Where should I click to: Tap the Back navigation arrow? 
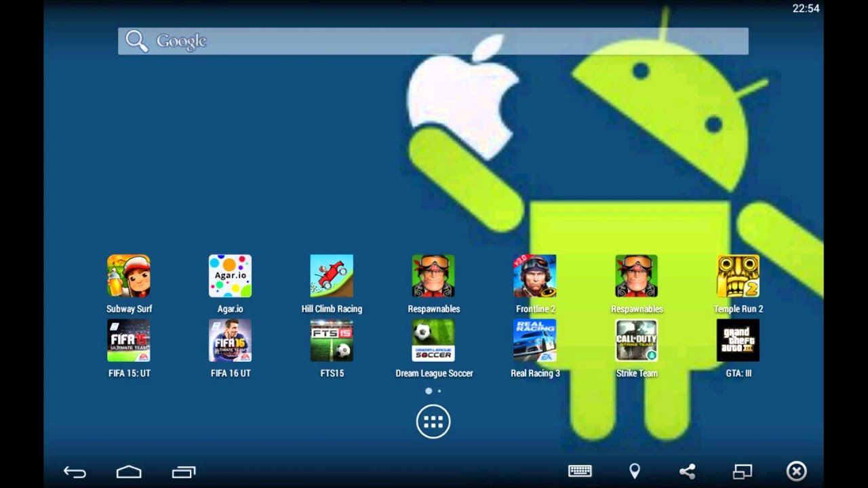(75, 472)
